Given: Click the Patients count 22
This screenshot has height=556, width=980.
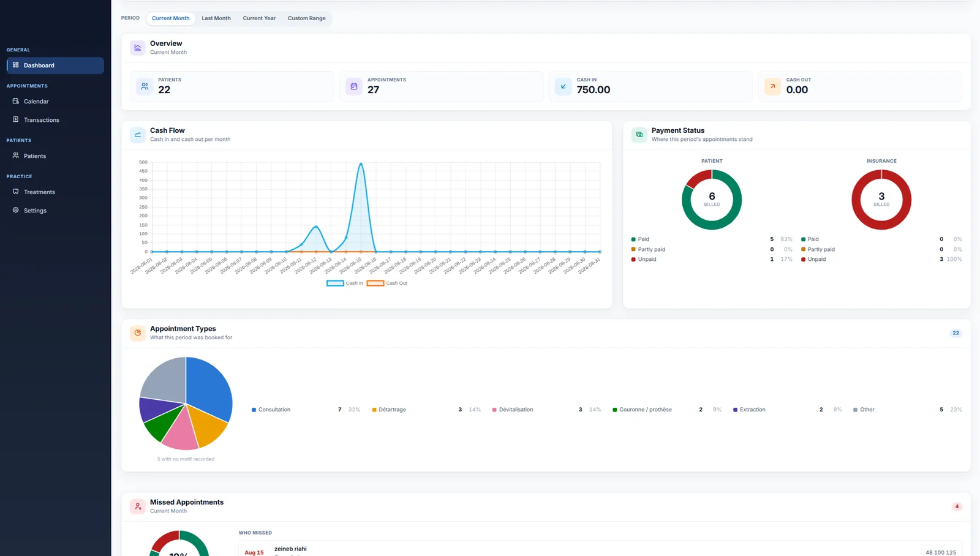Looking at the screenshot, I should [x=164, y=90].
